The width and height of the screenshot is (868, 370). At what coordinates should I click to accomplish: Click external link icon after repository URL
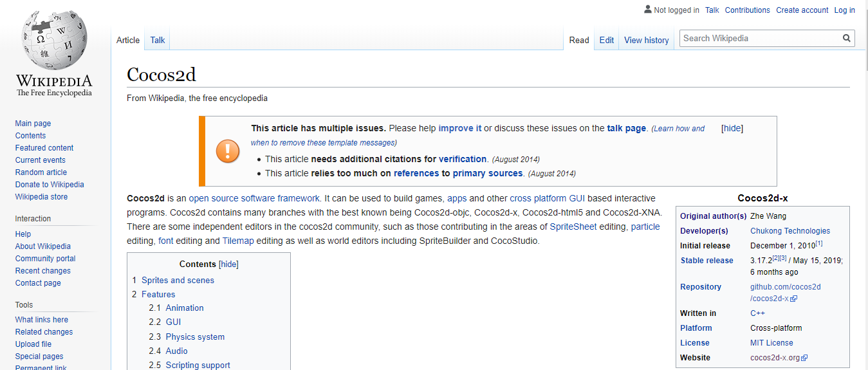click(794, 299)
